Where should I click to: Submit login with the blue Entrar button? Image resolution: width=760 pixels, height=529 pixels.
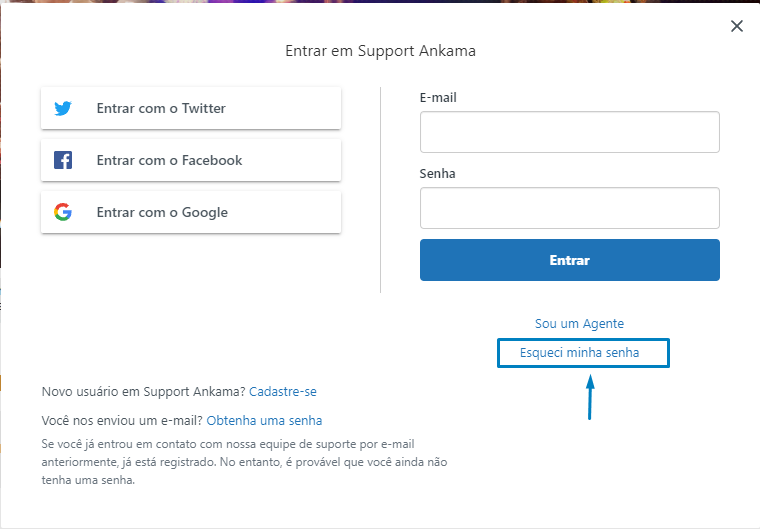click(570, 260)
